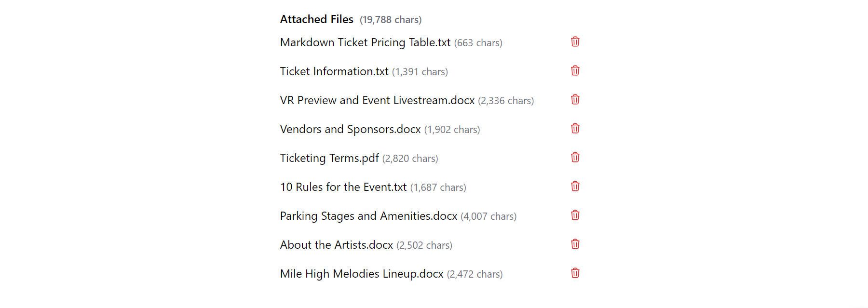Click About the Artists.docx file name
The image size is (868, 308).
click(336, 245)
